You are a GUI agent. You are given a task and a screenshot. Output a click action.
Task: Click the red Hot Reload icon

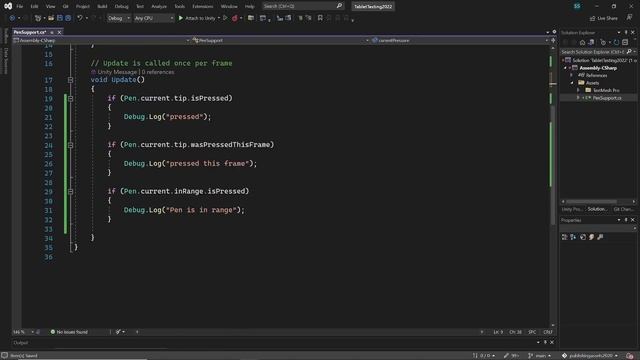coord(235,18)
